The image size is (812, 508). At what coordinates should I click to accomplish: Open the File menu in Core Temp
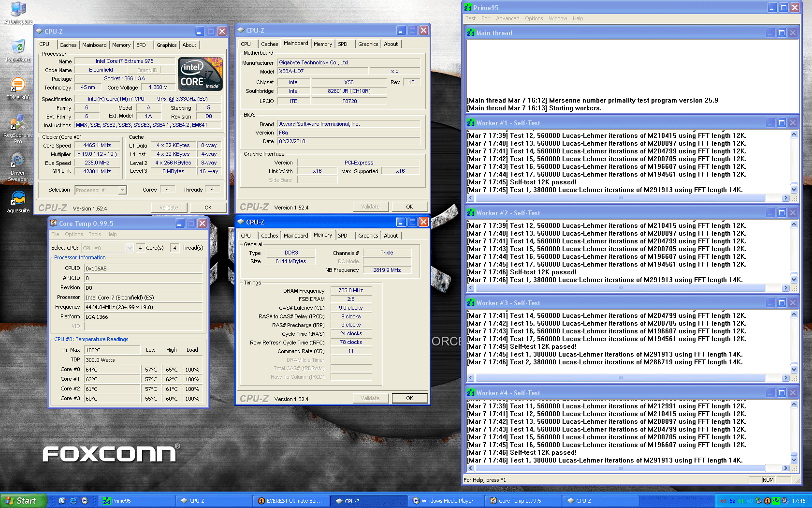(55, 234)
